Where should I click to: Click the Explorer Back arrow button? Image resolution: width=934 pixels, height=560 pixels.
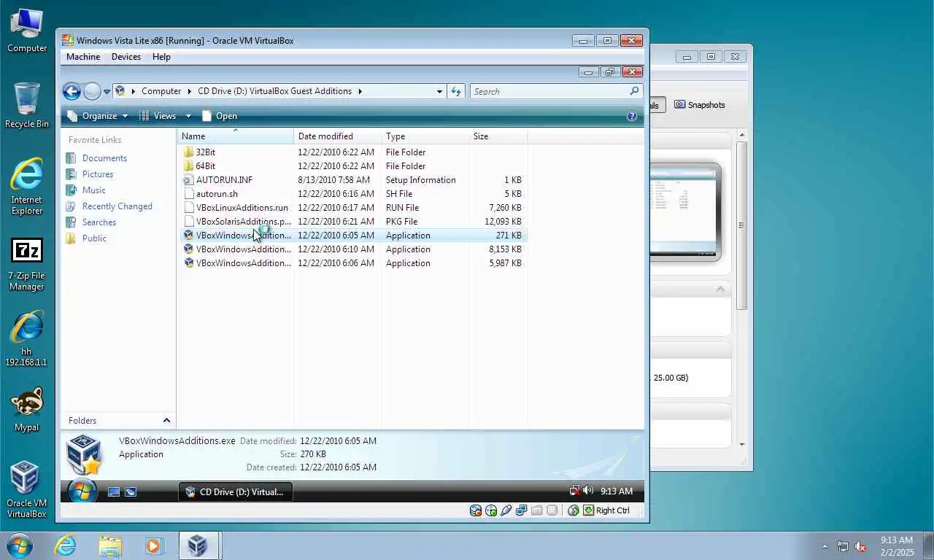tap(72, 91)
